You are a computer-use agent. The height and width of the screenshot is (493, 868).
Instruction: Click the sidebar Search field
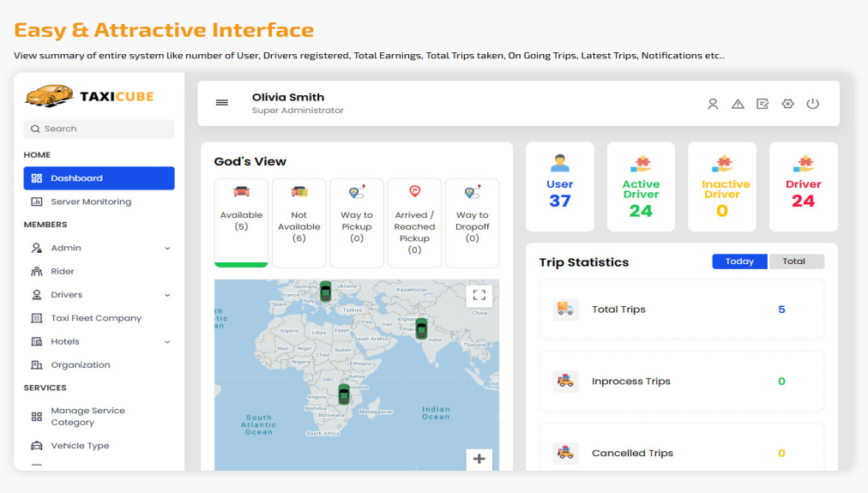click(x=99, y=129)
